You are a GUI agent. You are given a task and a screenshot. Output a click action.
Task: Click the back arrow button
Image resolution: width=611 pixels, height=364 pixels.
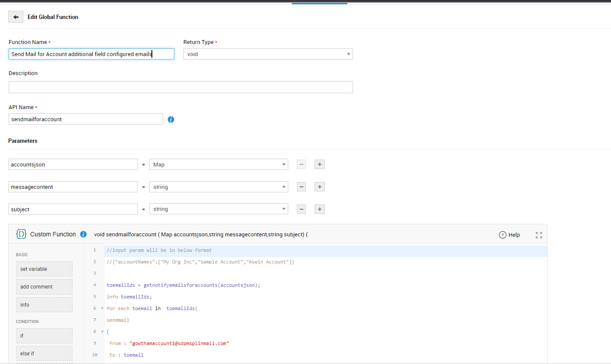(16, 17)
